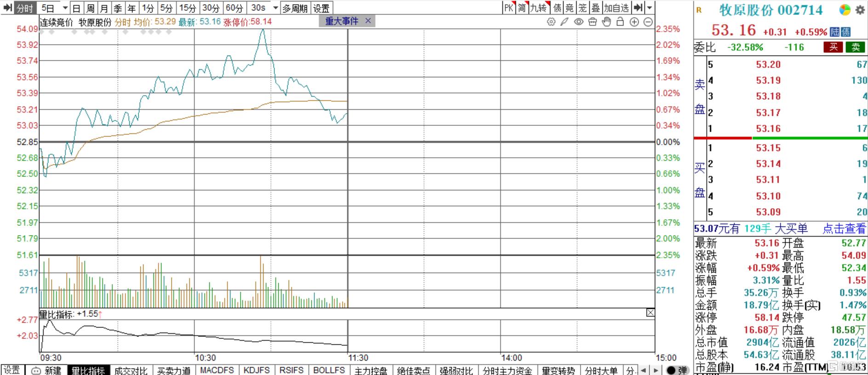
Task: Open the toolbox icon above chart
Action: click(592, 22)
